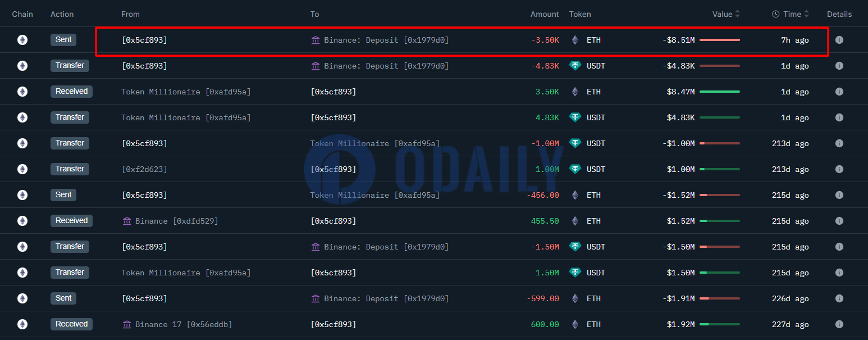Open details info icon for $8.47M row

coord(839,92)
